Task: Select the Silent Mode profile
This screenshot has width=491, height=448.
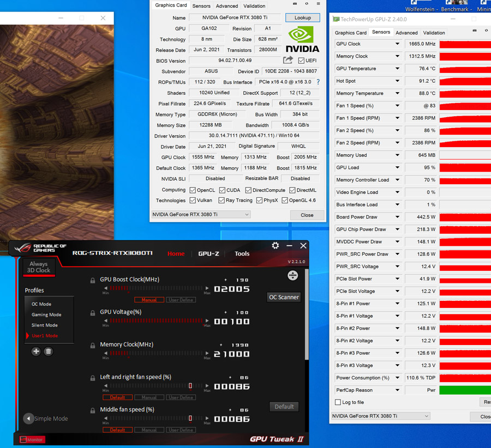Action: pos(45,325)
